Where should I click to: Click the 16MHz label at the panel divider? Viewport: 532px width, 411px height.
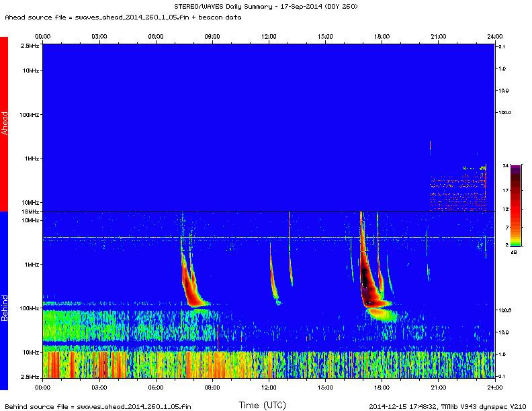(30, 212)
